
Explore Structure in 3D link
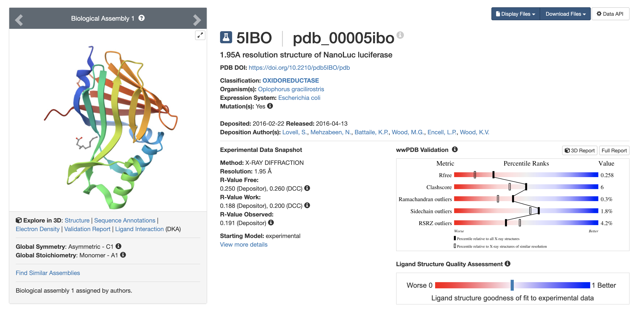tap(77, 220)
